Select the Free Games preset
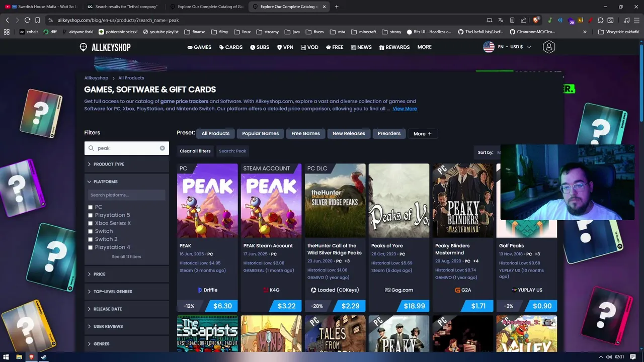644x362 pixels. [x=305, y=134]
